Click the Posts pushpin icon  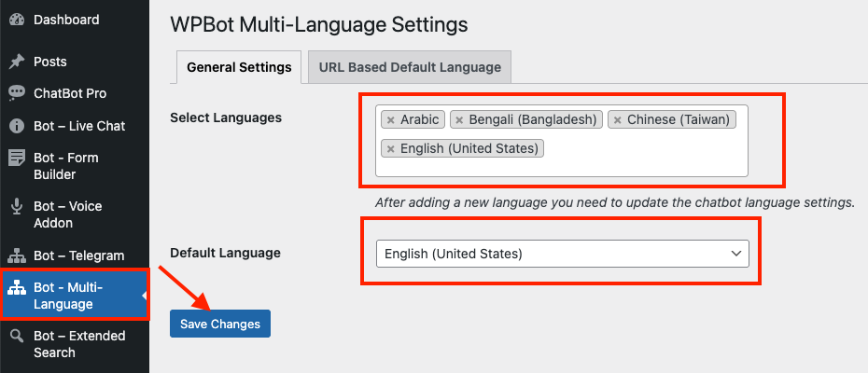(17, 62)
